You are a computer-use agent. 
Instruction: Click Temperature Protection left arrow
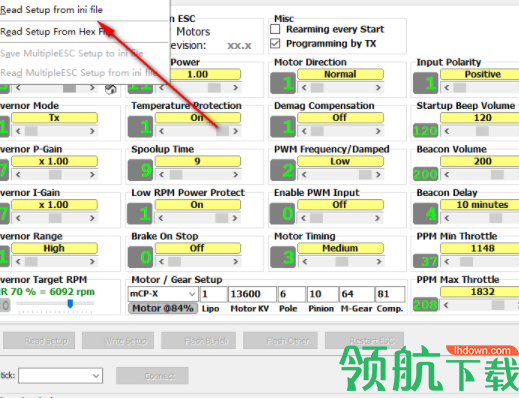tap(162, 131)
